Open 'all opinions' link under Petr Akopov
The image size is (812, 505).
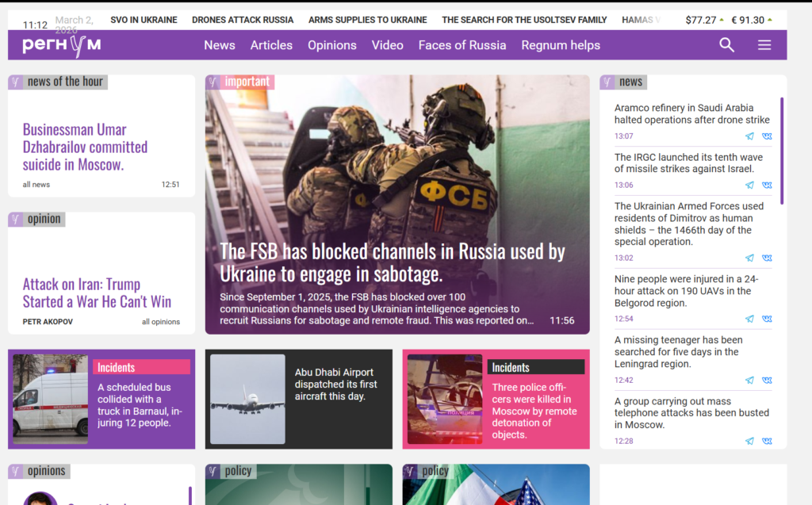(161, 322)
